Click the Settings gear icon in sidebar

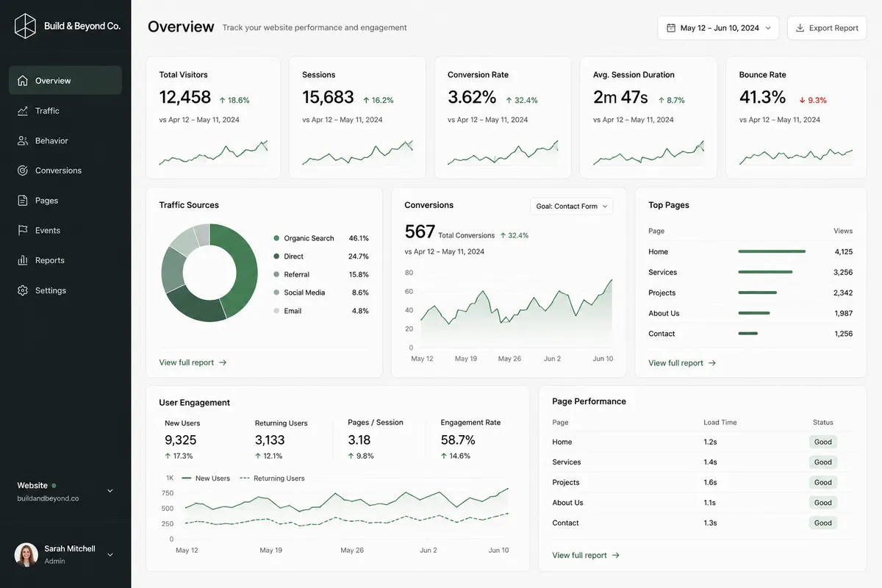(x=23, y=290)
